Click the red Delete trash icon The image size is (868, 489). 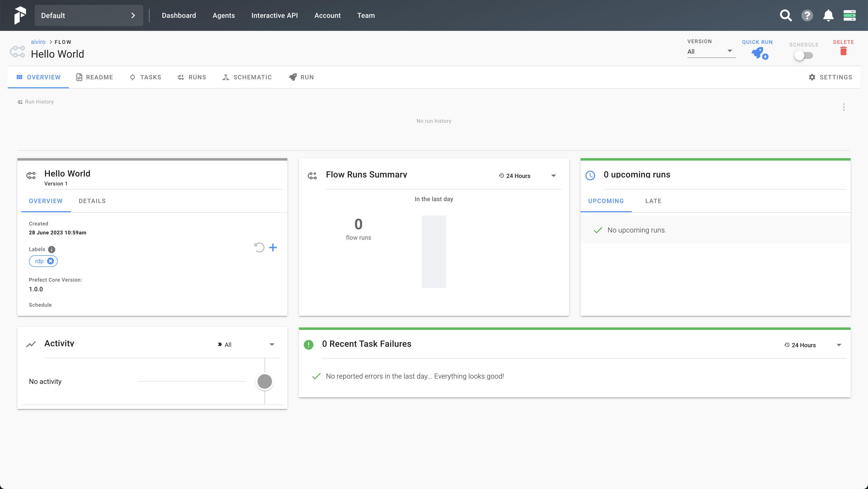843,51
